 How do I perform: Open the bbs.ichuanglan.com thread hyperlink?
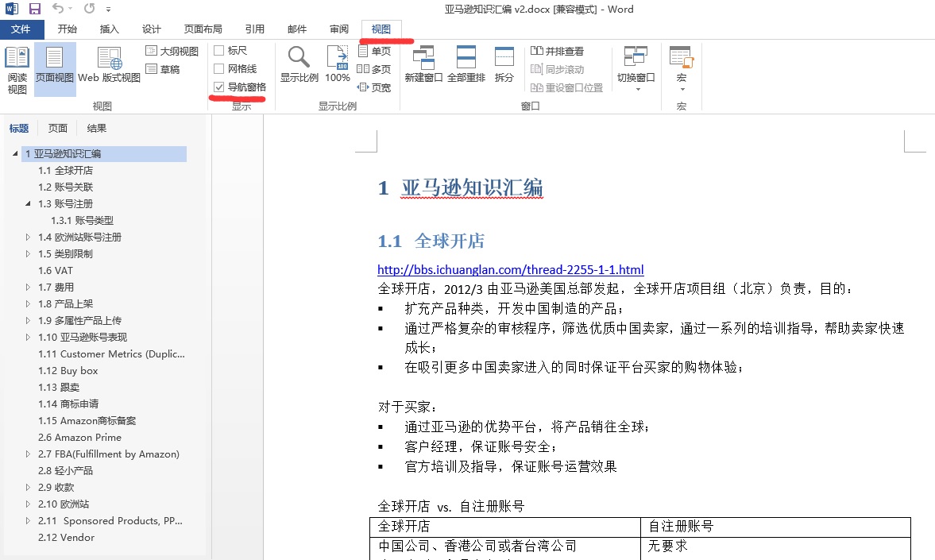coord(510,270)
